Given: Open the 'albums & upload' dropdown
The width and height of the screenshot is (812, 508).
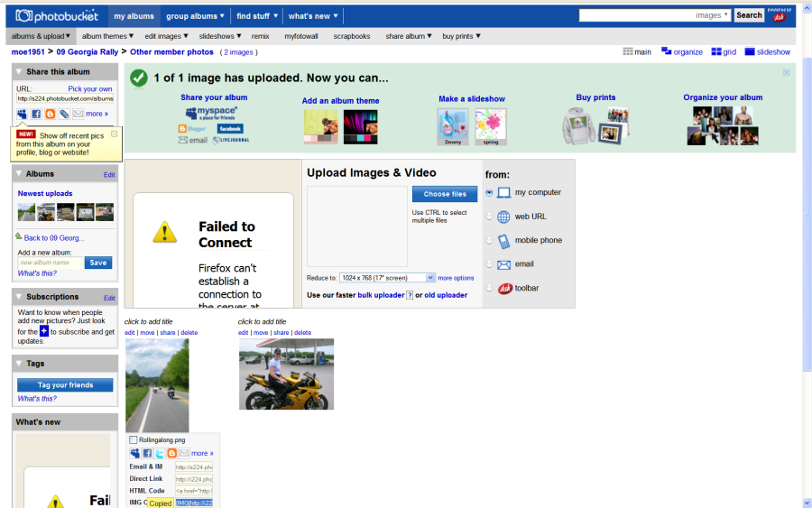Looking at the screenshot, I should tap(41, 36).
